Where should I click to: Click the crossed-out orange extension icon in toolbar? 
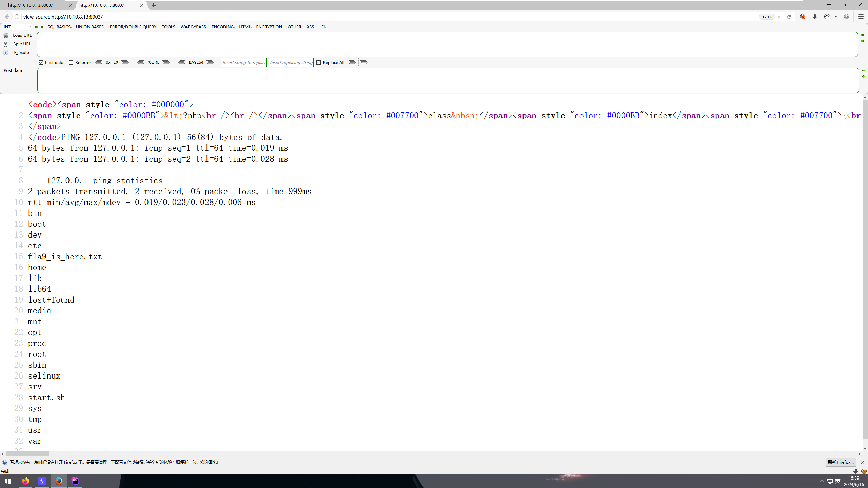tap(803, 17)
